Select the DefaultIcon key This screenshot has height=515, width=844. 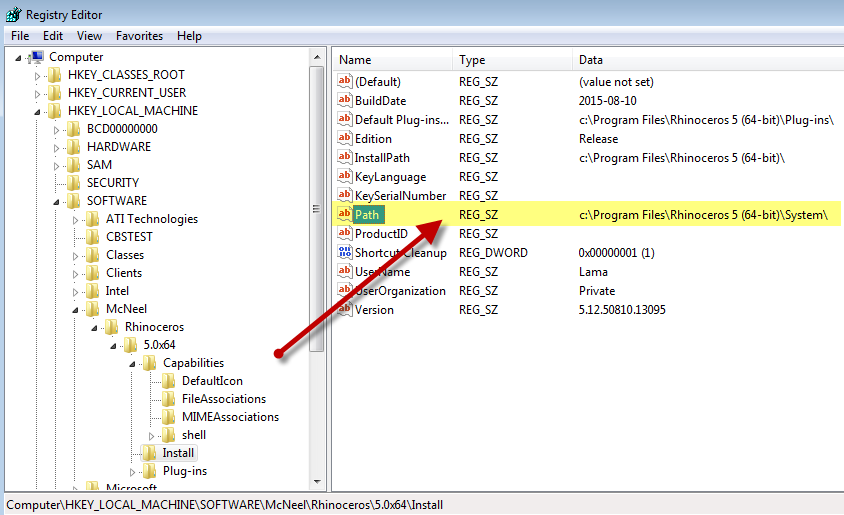212,381
